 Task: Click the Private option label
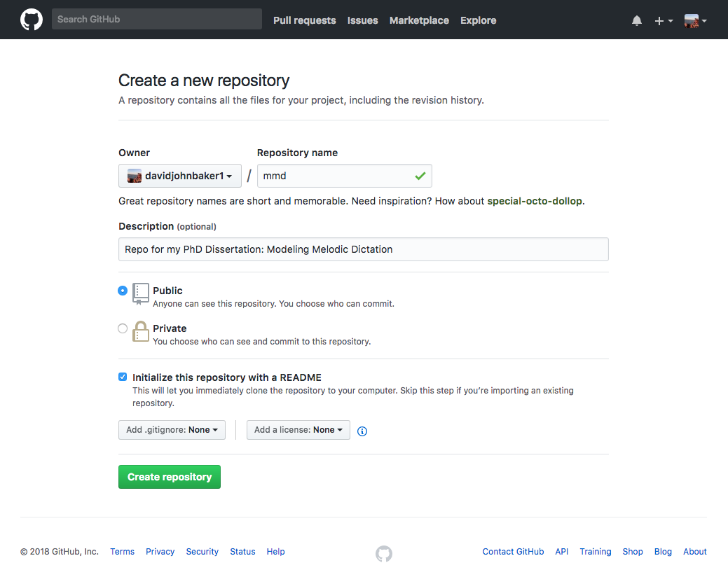(x=170, y=328)
